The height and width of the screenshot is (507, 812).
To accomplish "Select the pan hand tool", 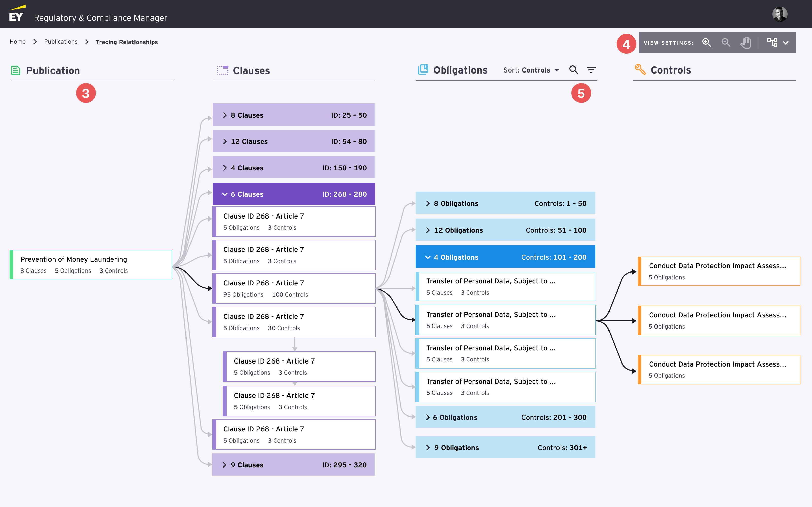I will coord(746,43).
